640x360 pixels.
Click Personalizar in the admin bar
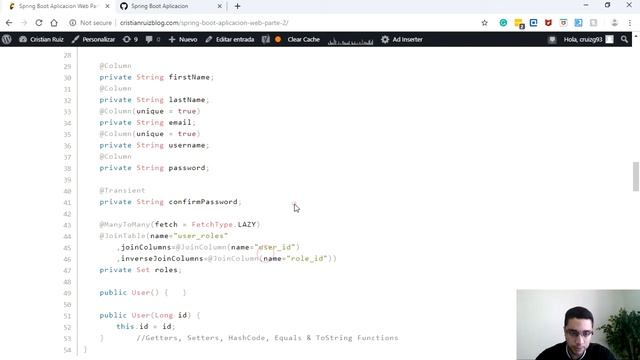[93, 40]
